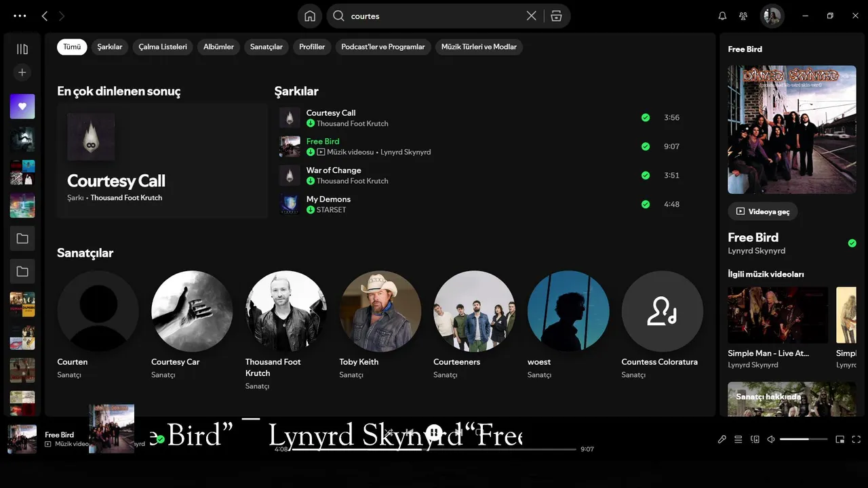
Task: Open the Courten artist card
Action: click(x=98, y=325)
